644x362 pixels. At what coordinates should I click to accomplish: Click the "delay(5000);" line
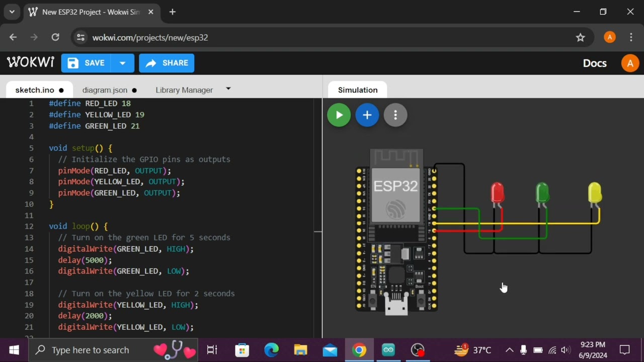[x=85, y=260]
